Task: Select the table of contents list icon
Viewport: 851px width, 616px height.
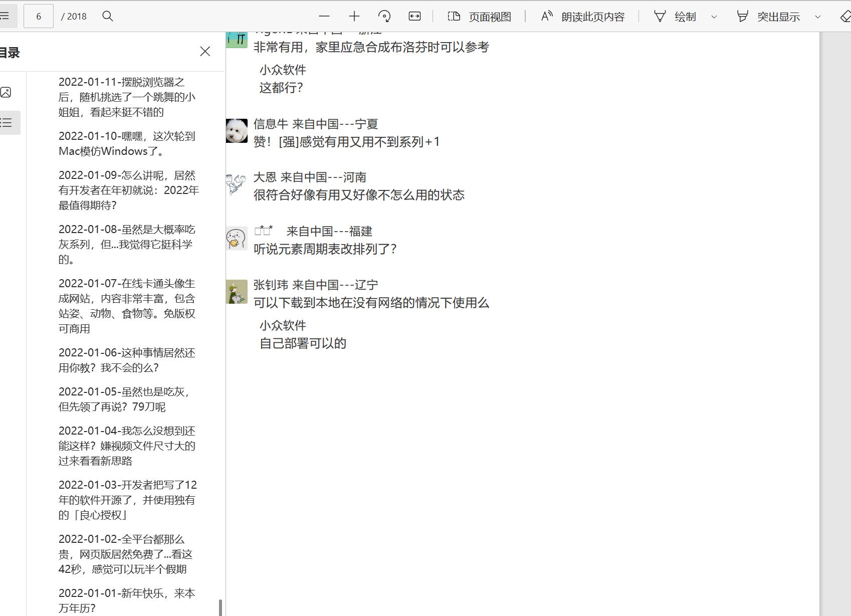Action: coord(6,123)
